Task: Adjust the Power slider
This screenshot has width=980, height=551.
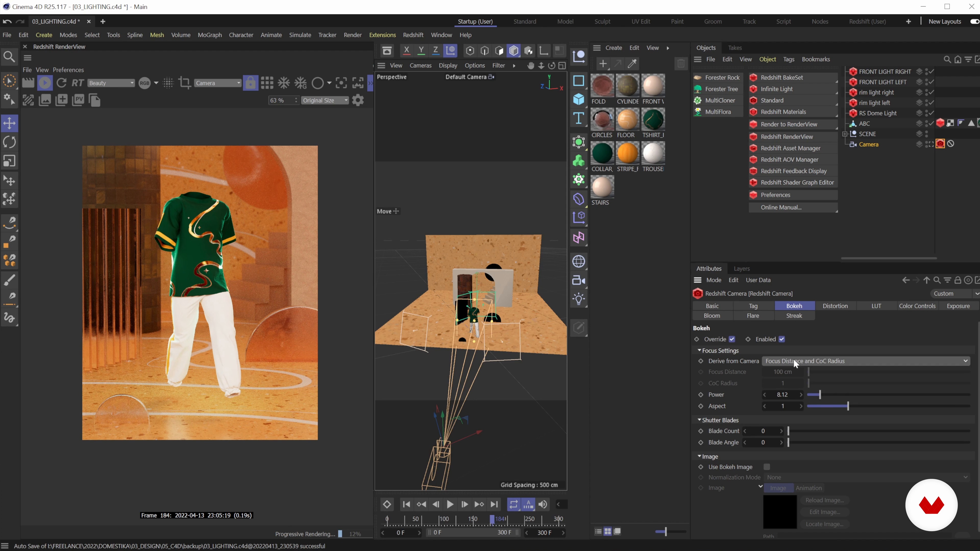Action: [x=889, y=395]
